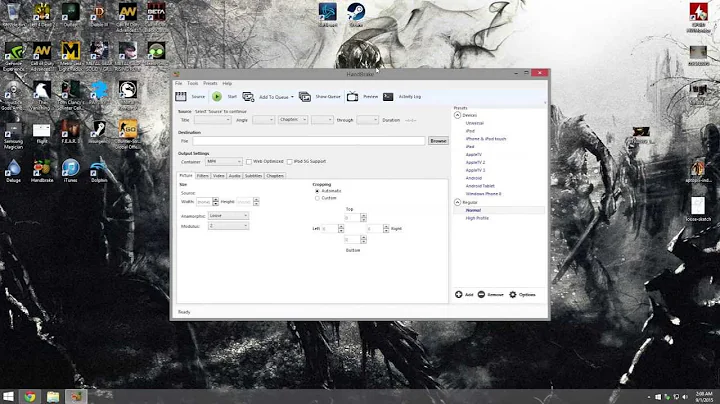Open the preset Options gear icon
Image resolution: width=720 pixels, height=404 pixels.
[513, 294]
